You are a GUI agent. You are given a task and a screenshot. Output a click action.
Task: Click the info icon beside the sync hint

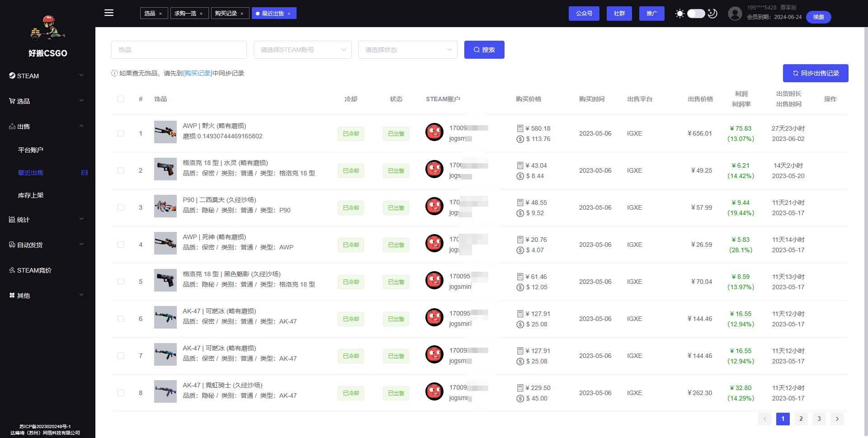point(114,73)
